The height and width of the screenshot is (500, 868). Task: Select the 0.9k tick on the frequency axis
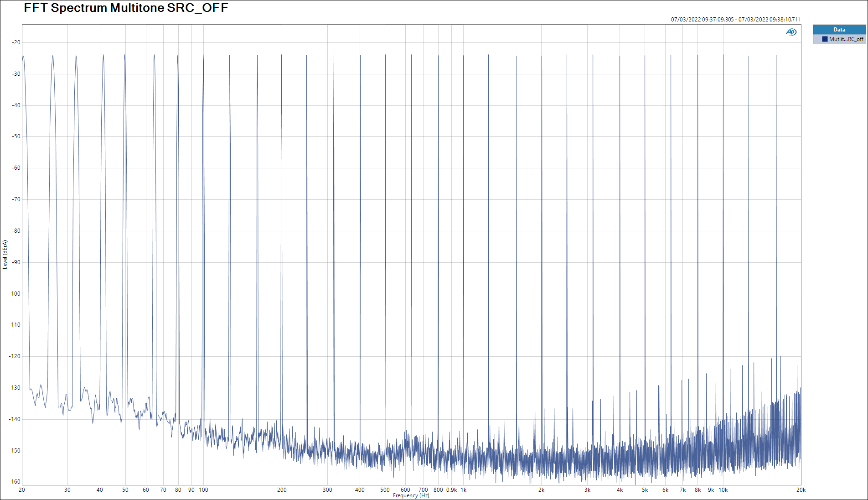coord(451,490)
